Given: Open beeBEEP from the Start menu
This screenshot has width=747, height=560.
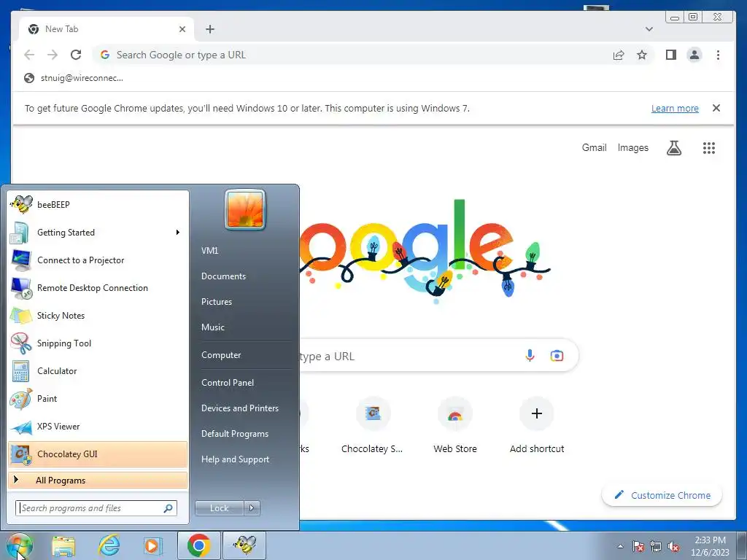Looking at the screenshot, I should coord(98,205).
